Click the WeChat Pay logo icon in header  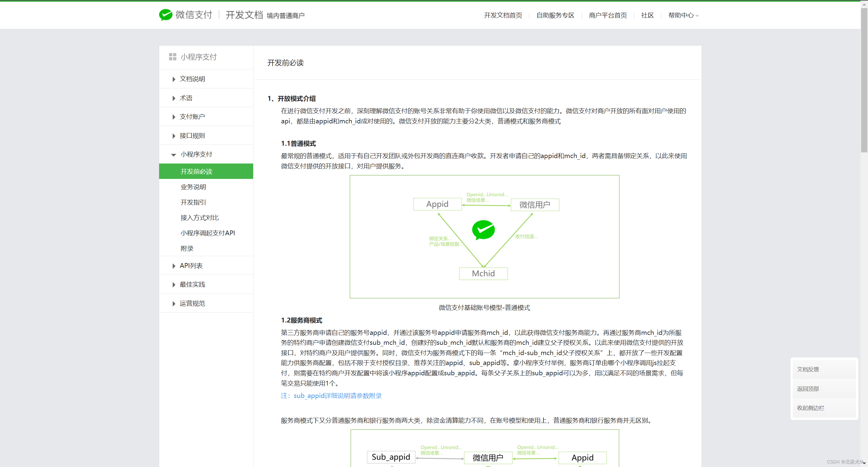tap(165, 15)
